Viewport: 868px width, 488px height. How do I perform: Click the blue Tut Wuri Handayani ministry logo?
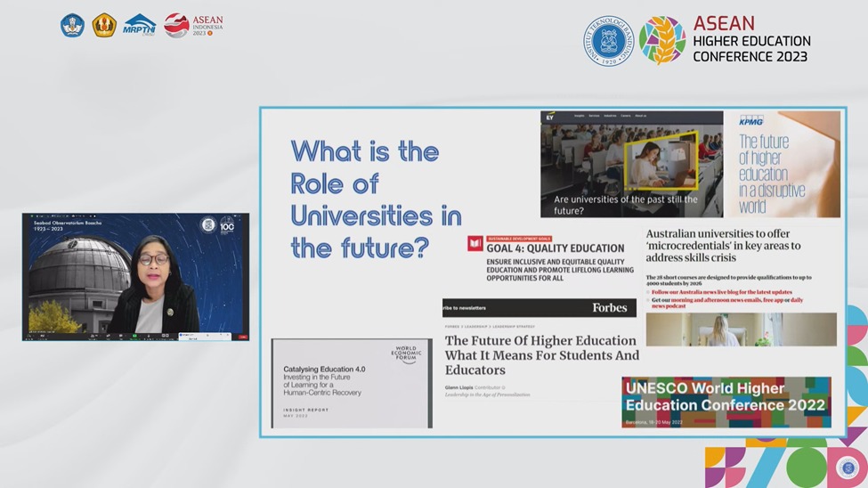pos(72,24)
